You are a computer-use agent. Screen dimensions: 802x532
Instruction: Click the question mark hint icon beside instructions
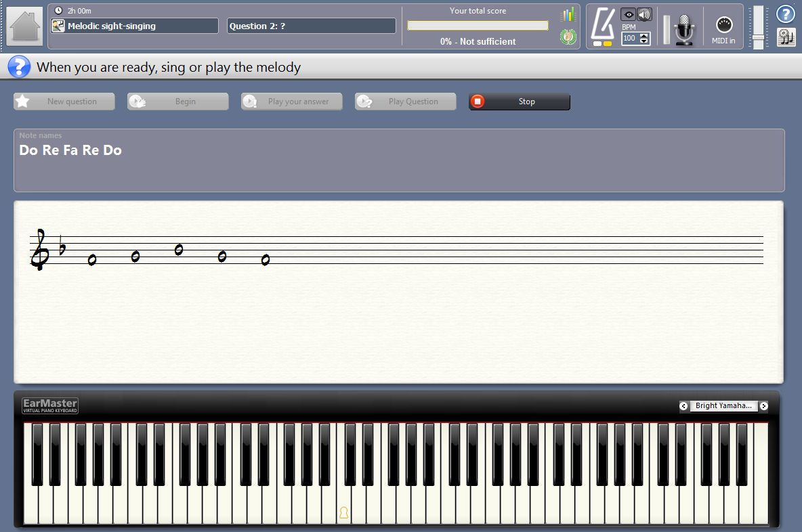[x=19, y=67]
